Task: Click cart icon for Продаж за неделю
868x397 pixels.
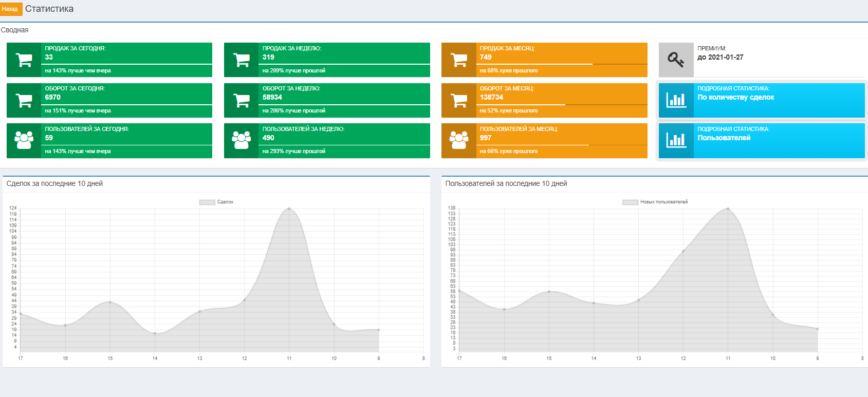Action: (242, 60)
